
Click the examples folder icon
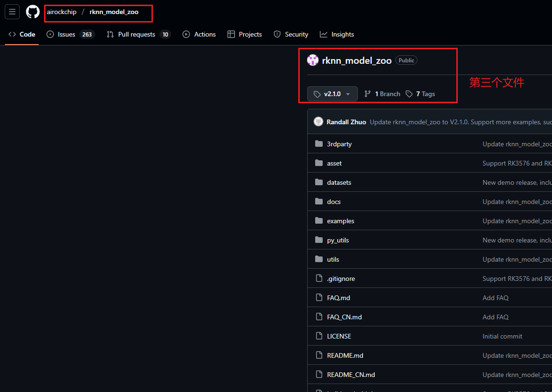point(319,221)
